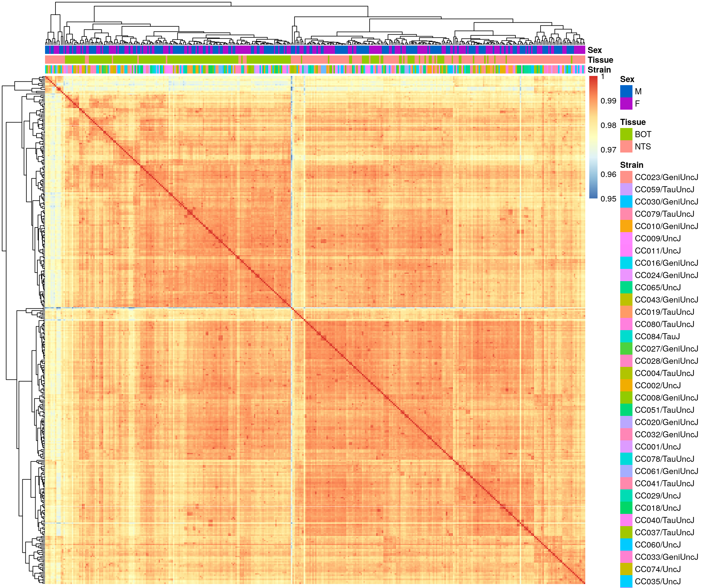Click the Strain legend heading
The height and width of the screenshot is (588, 706).
(632, 165)
